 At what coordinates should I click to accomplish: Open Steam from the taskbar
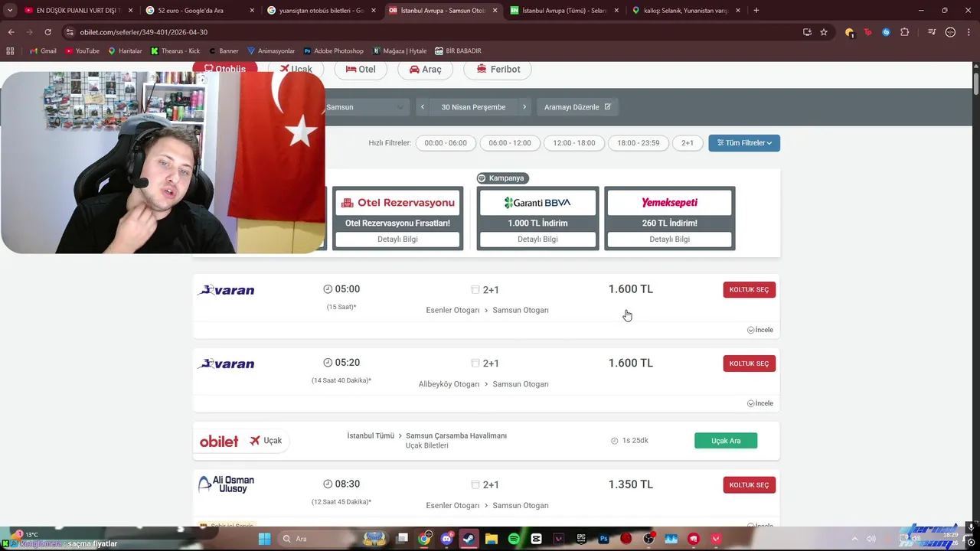(x=469, y=539)
